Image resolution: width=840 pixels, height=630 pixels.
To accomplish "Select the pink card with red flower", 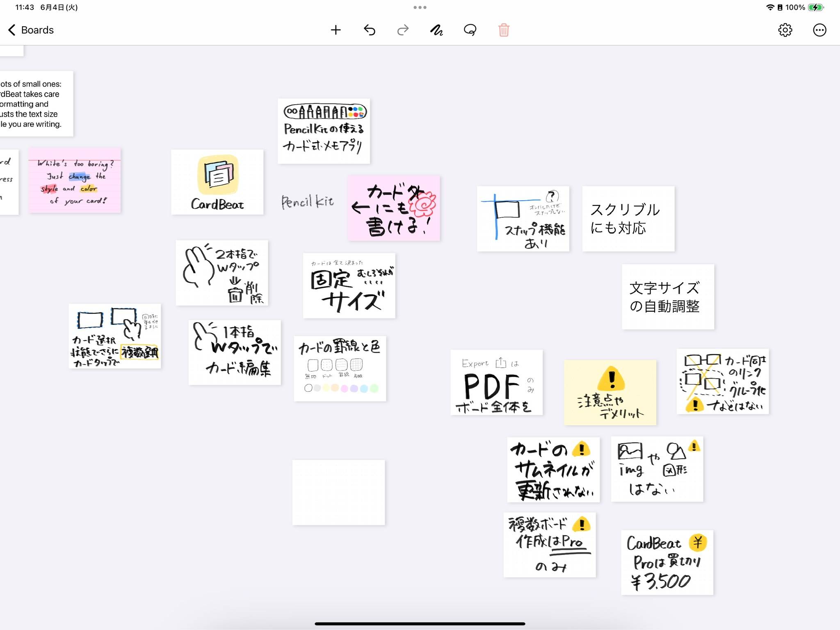I will (394, 208).
